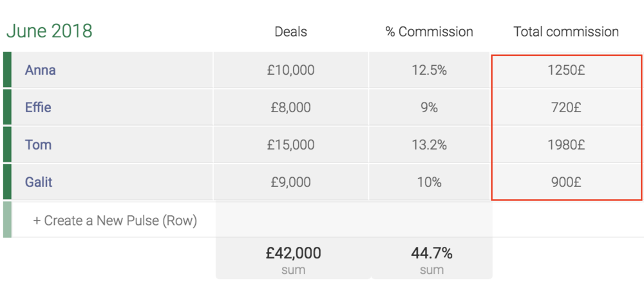This screenshot has width=644, height=301.
Task: Open the 44.7% commission sum summary
Action: 431,260
